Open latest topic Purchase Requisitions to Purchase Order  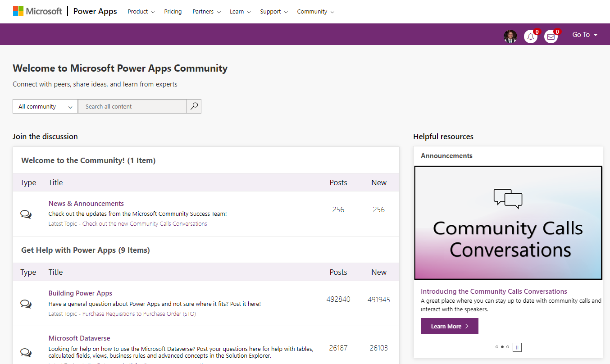click(x=139, y=314)
